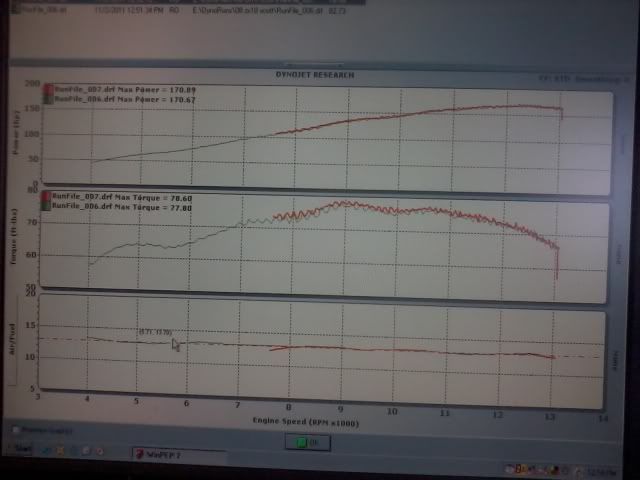Click red RunFile_007 swatch in Power legend

click(x=48, y=90)
